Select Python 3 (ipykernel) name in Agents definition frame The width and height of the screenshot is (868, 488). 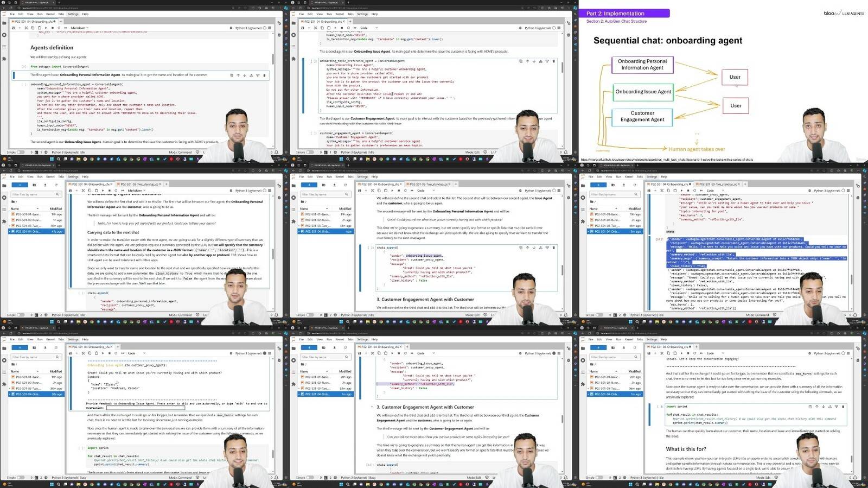(x=248, y=28)
